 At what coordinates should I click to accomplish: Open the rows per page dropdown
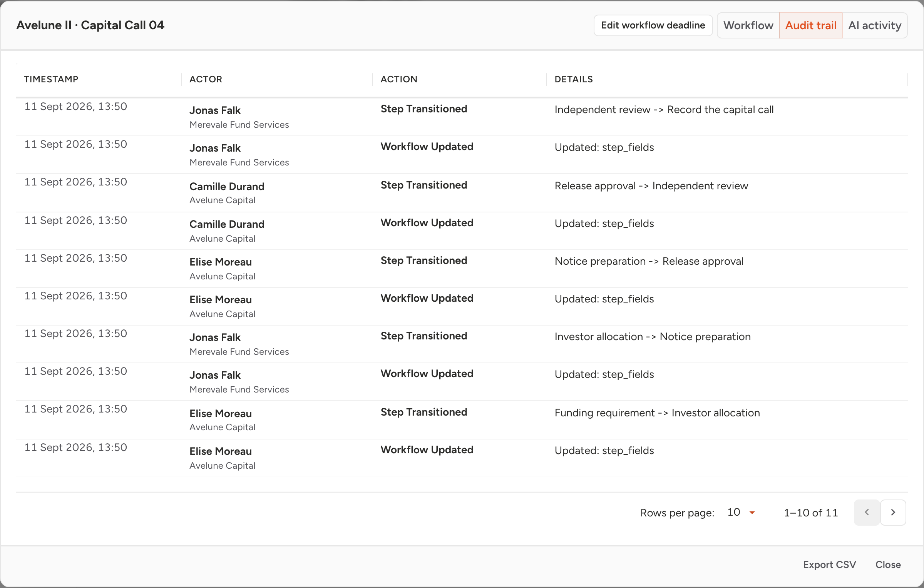(741, 512)
